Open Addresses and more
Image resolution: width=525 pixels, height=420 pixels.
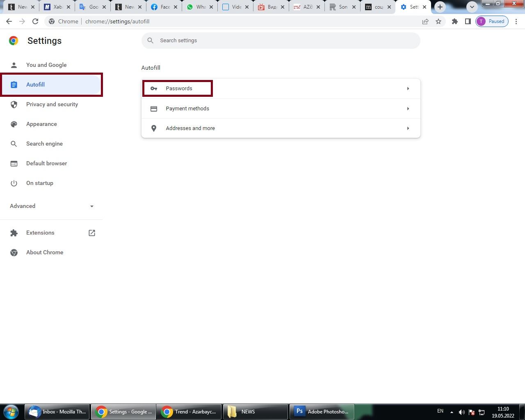281,128
